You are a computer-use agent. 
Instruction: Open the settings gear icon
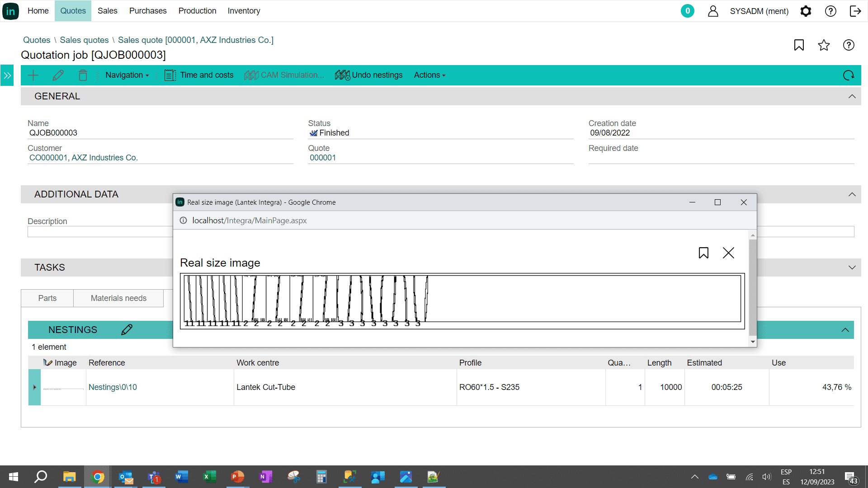coord(806,11)
